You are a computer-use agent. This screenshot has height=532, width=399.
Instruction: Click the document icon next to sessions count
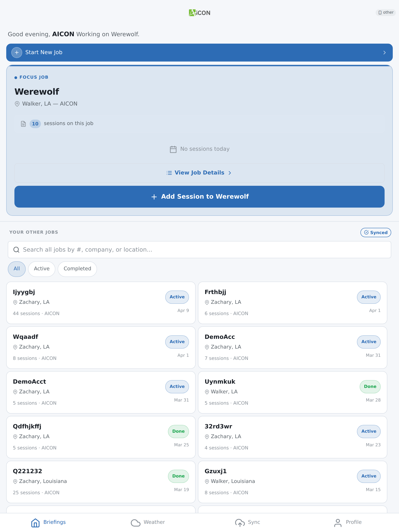23,124
